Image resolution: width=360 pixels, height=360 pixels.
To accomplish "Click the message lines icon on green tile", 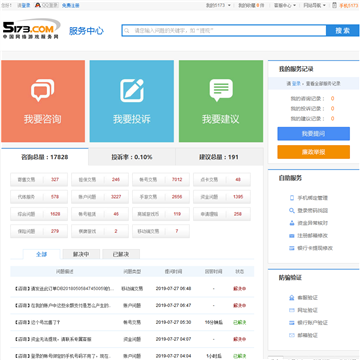I will (221, 90).
